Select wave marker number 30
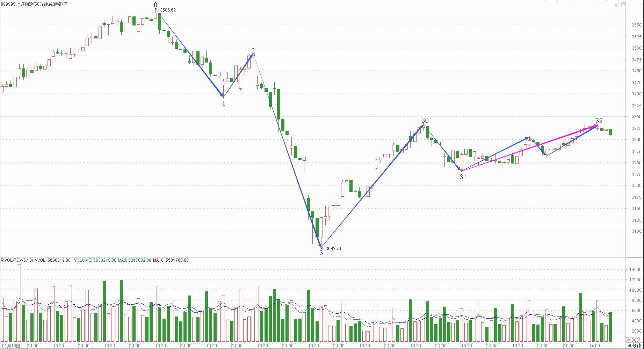Viewport: 644px width, 349px height. [425, 120]
